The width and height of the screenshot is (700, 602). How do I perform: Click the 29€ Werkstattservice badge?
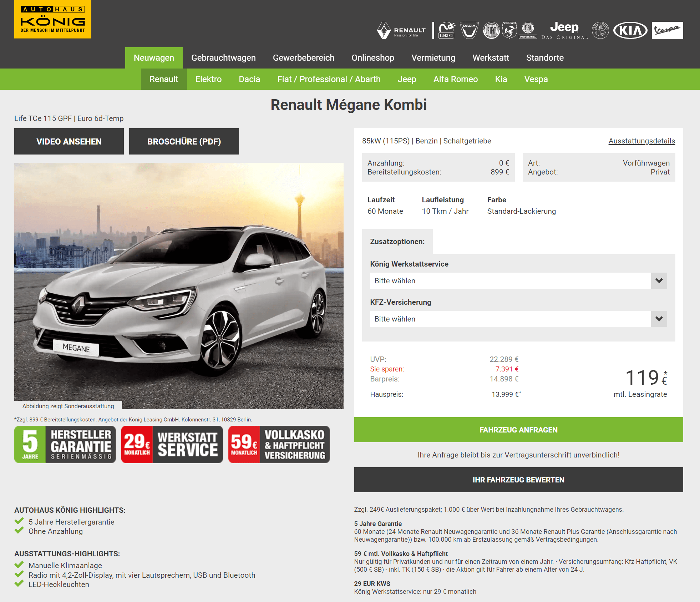(x=172, y=444)
